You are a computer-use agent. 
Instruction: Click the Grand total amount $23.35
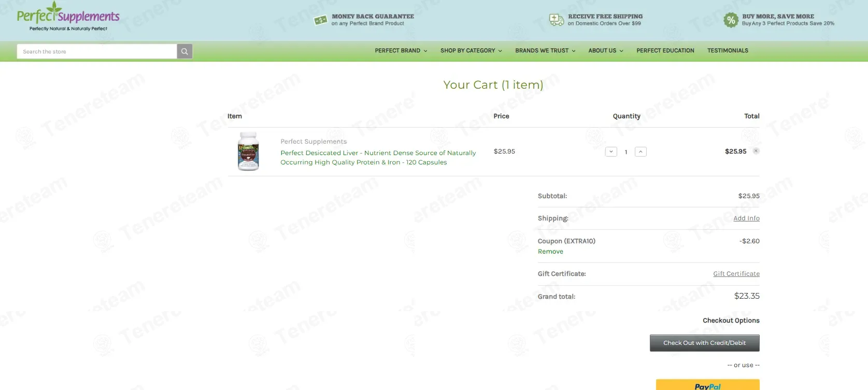click(x=747, y=296)
